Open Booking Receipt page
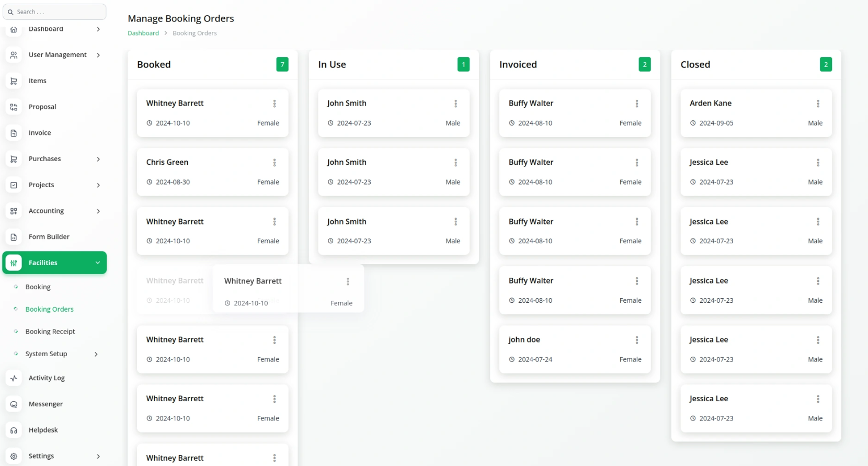 50,332
